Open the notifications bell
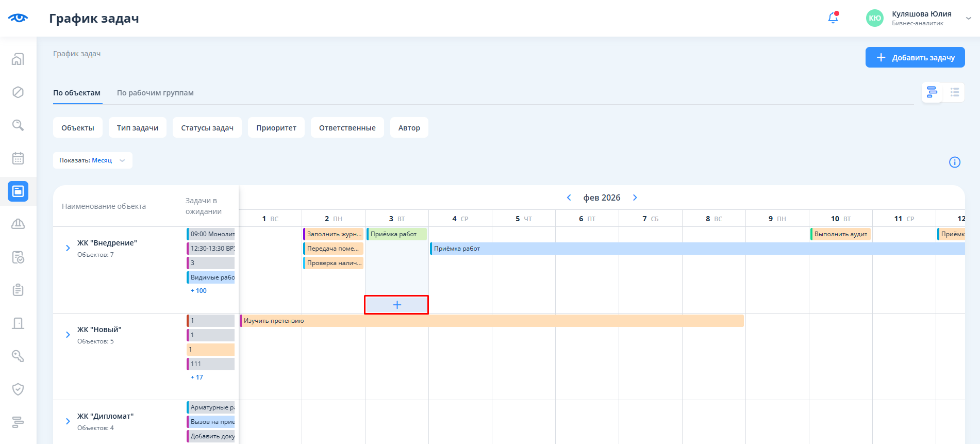Image resolution: width=980 pixels, height=444 pixels. click(833, 18)
